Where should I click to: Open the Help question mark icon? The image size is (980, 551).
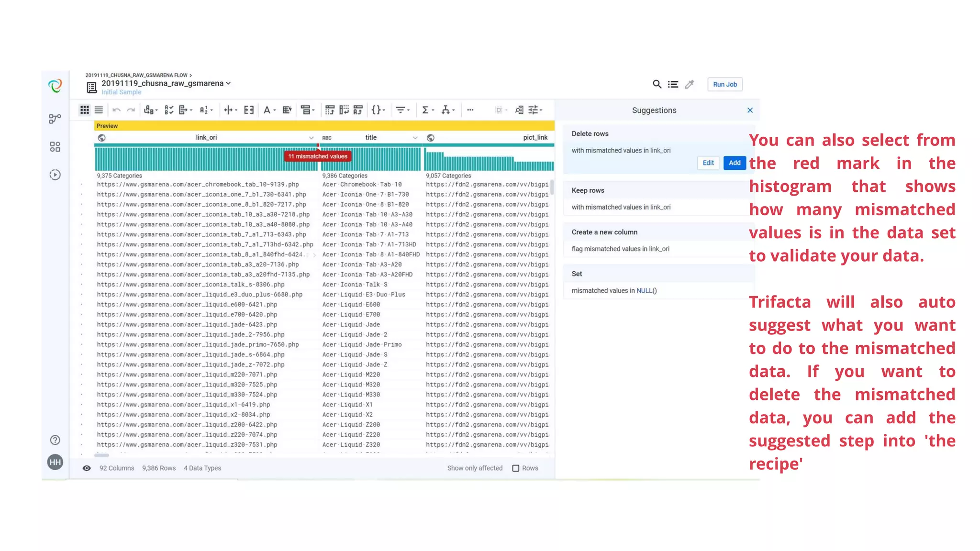pyautogui.click(x=55, y=440)
